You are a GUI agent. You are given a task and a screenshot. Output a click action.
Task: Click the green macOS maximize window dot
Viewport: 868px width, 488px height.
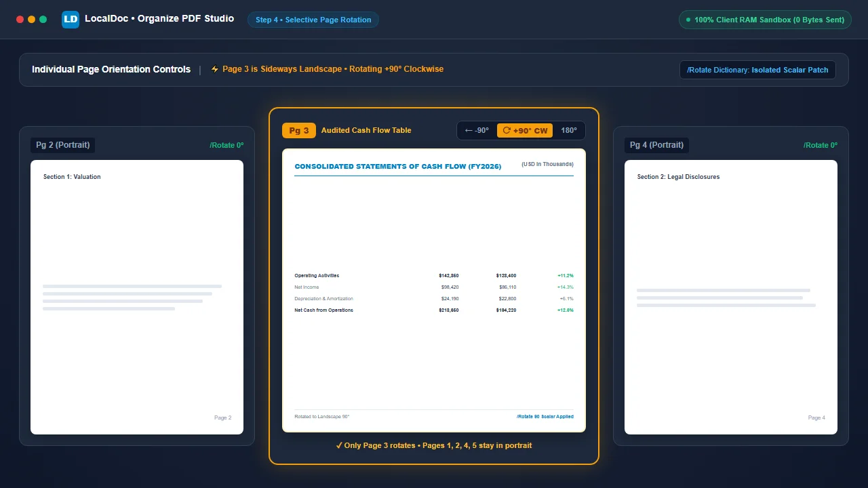click(x=43, y=20)
